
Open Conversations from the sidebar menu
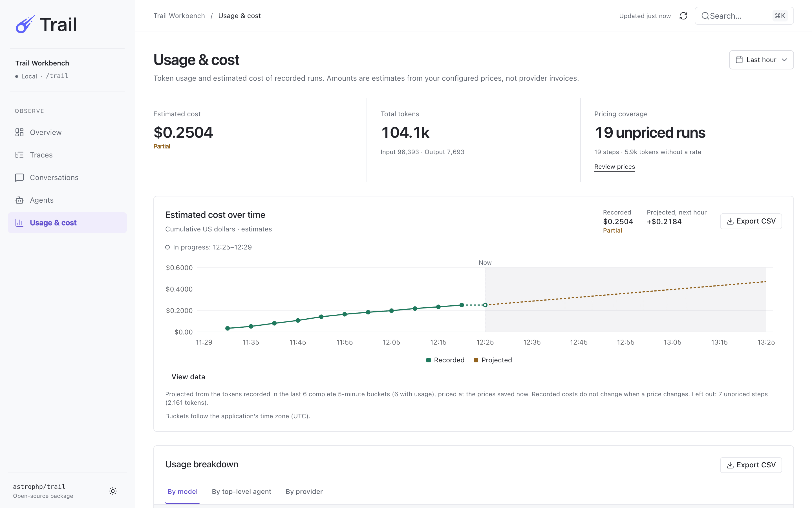click(x=67, y=178)
